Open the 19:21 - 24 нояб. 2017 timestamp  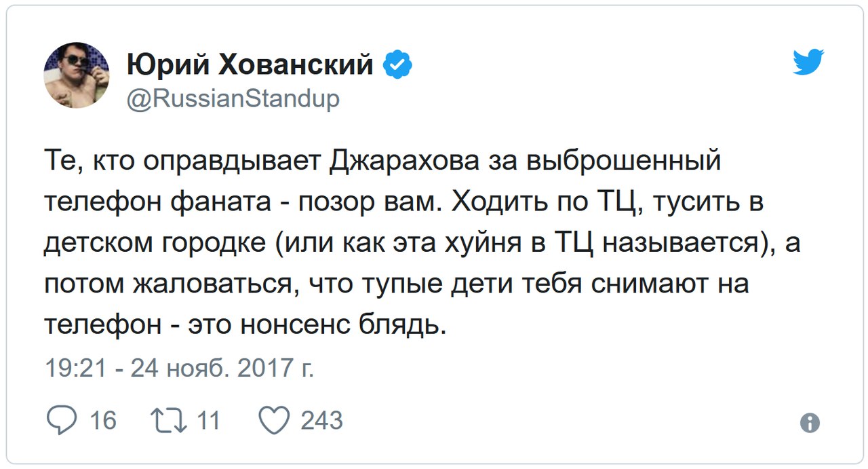tap(179, 368)
